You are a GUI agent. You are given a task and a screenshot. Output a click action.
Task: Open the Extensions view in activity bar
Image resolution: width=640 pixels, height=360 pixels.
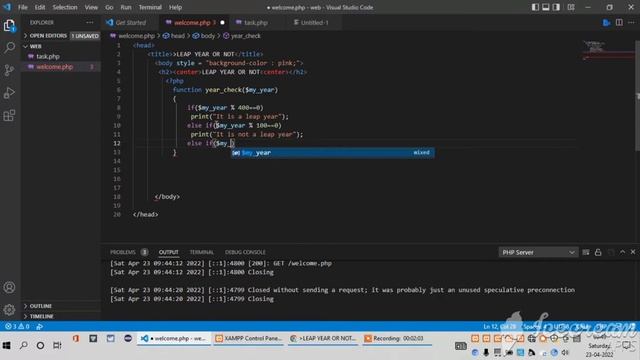point(9,116)
